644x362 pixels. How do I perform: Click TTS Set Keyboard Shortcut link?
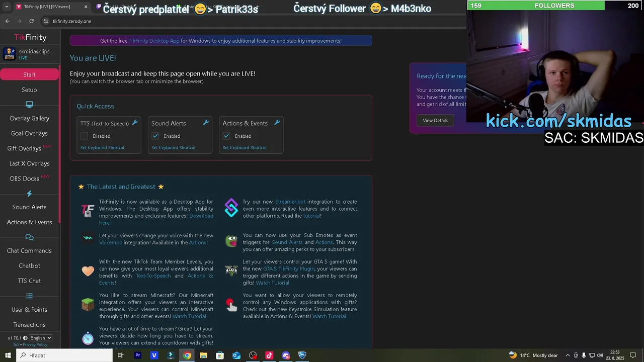pyautogui.click(x=102, y=148)
